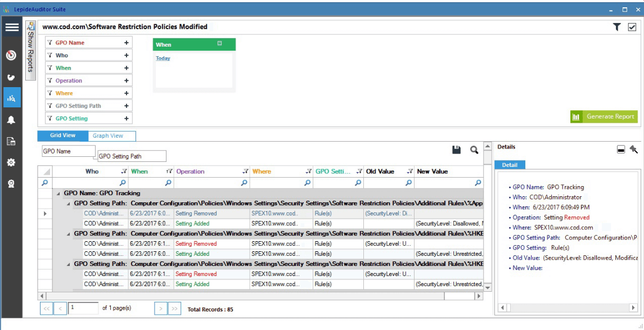Screen dimensions: 644x330
Task: Expand the GPO Name filter with plus
Action: coord(127,43)
